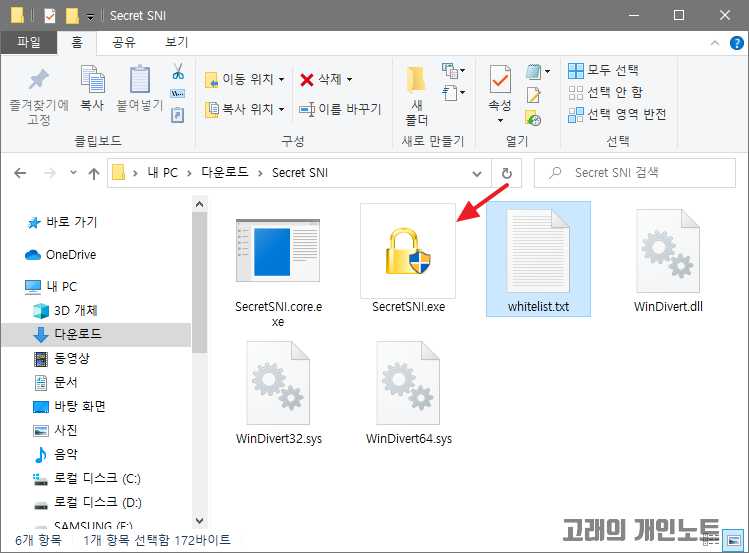
Task: Open the File (파일) tab
Action: 29,43
